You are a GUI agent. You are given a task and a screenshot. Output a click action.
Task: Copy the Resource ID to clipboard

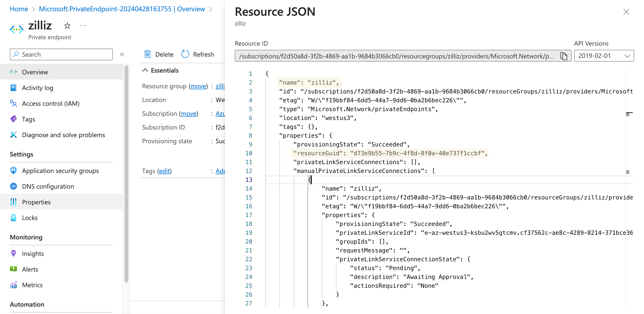pos(564,56)
